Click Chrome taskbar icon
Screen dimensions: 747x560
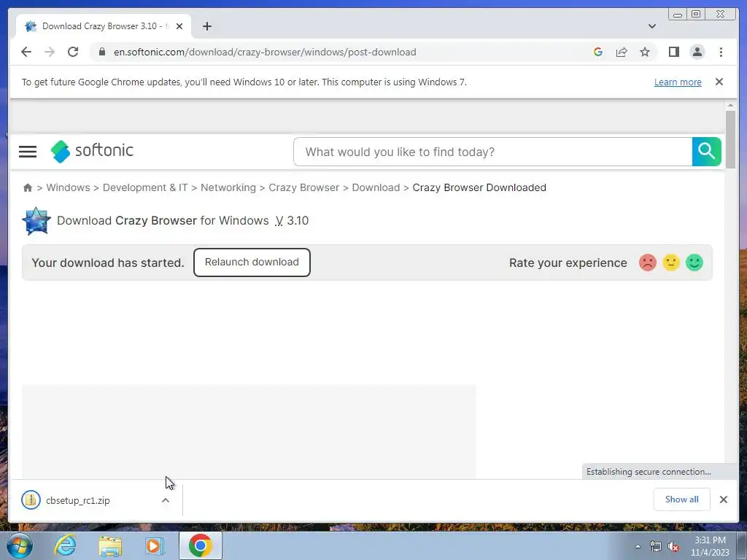click(200, 545)
